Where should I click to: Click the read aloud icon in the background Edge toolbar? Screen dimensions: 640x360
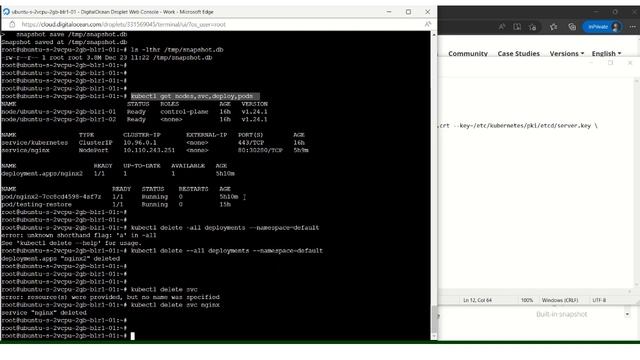tap(502, 27)
